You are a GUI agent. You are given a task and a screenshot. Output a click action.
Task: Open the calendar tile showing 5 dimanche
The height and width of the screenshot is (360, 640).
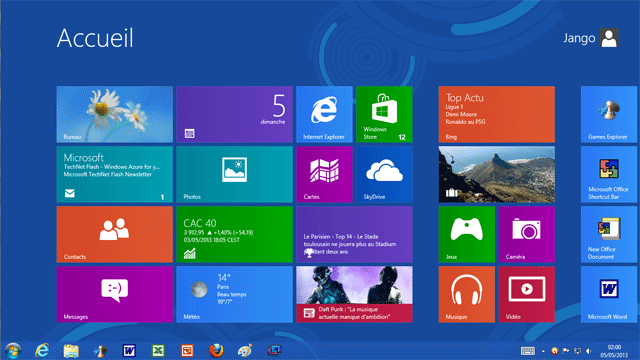pyautogui.click(x=234, y=114)
